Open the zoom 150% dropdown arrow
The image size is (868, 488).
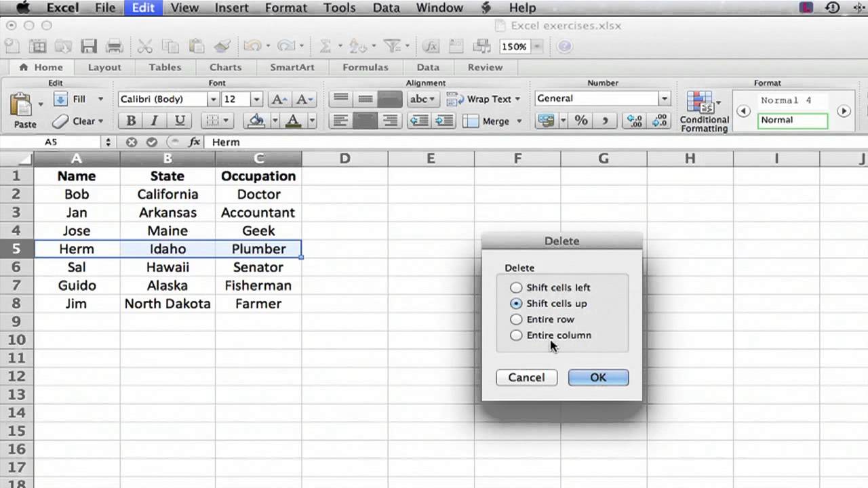[x=537, y=46]
